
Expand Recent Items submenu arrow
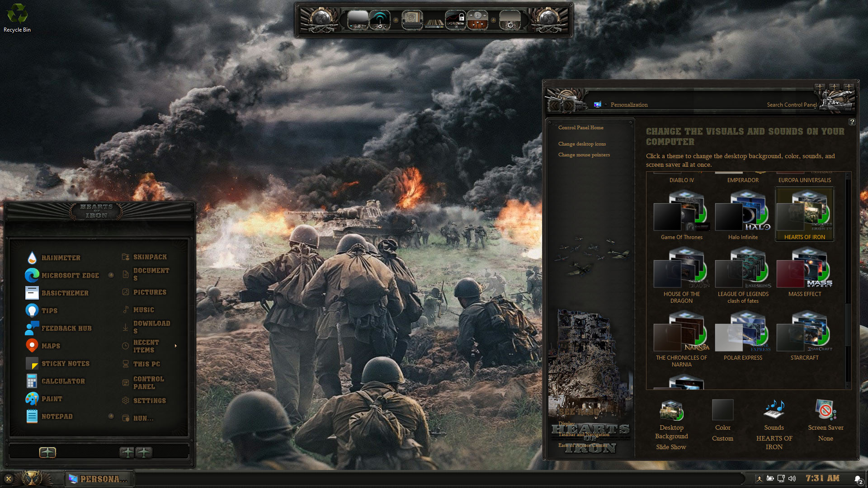pyautogui.click(x=175, y=346)
